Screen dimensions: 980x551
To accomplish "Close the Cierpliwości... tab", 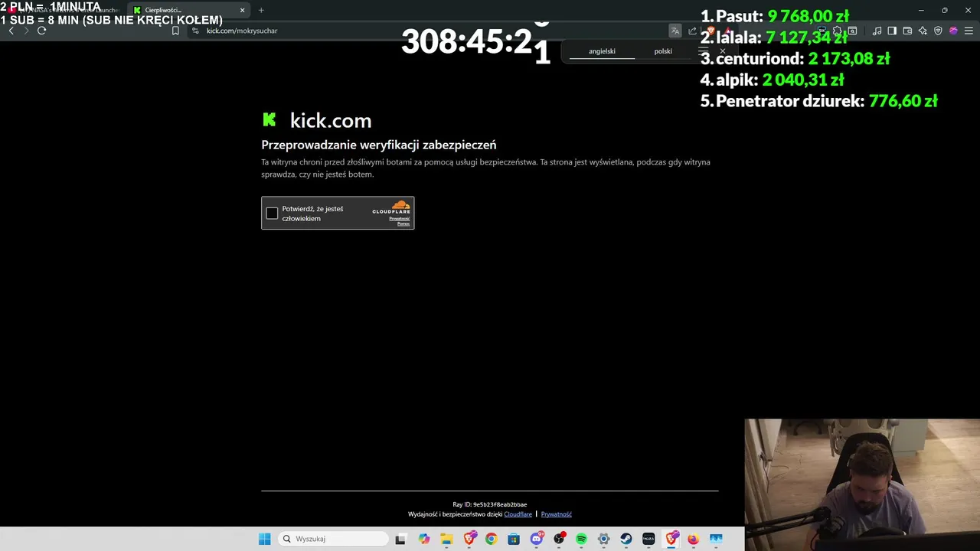I will pos(243,10).
